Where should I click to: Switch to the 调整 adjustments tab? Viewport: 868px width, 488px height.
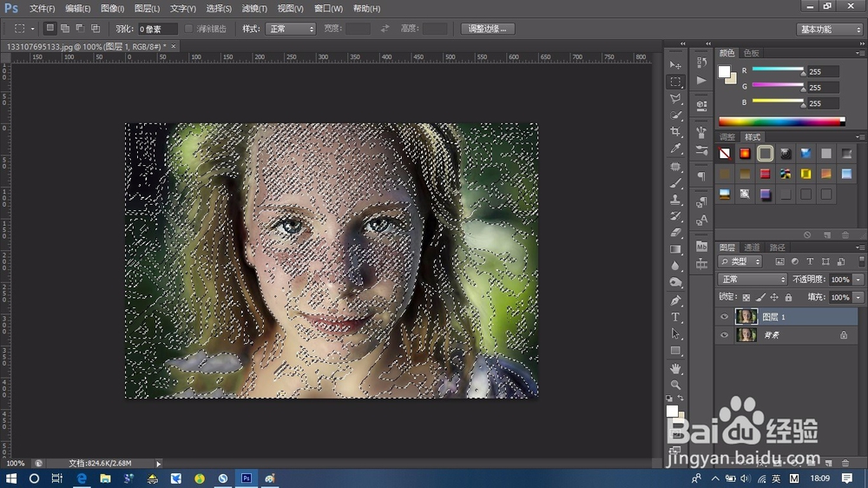coord(727,137)
